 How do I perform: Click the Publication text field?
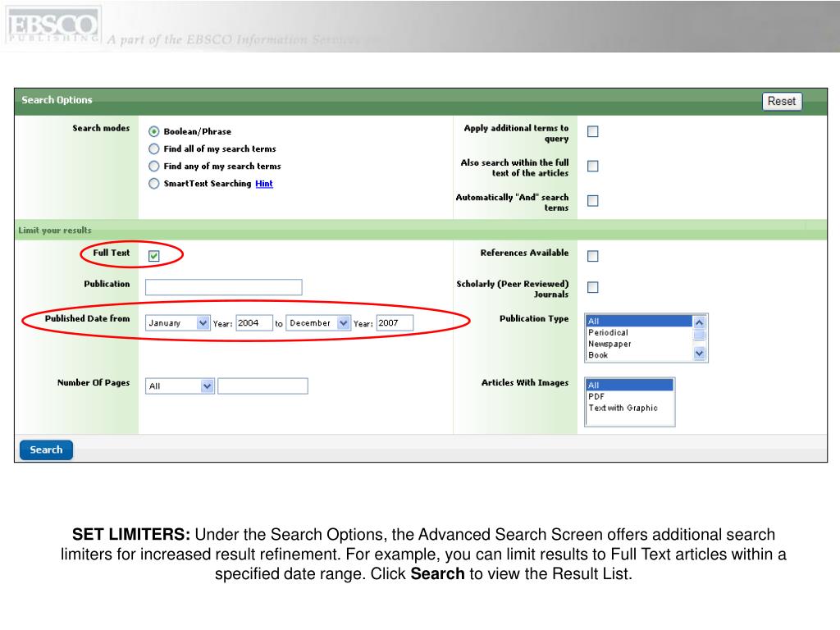point(223,287)
